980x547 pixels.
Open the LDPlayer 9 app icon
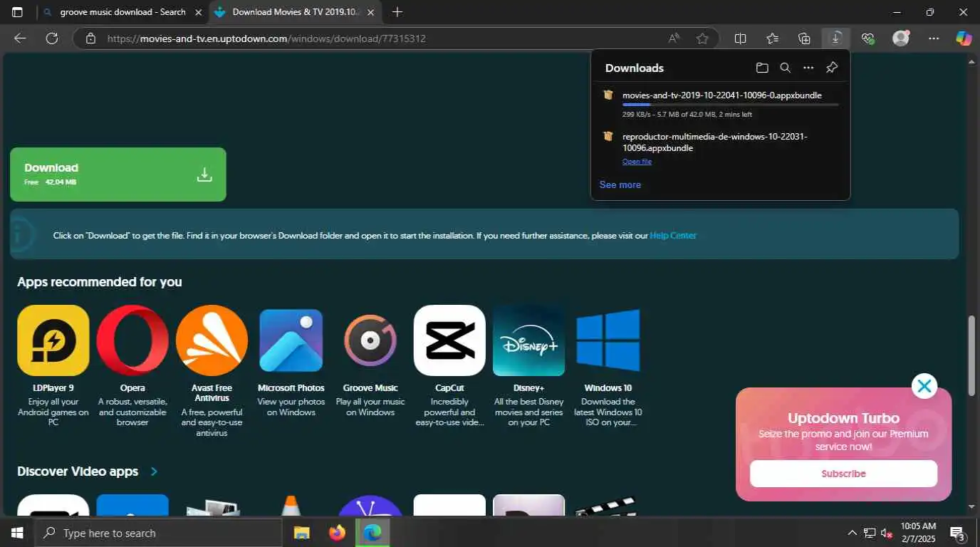tap(53, 340)
